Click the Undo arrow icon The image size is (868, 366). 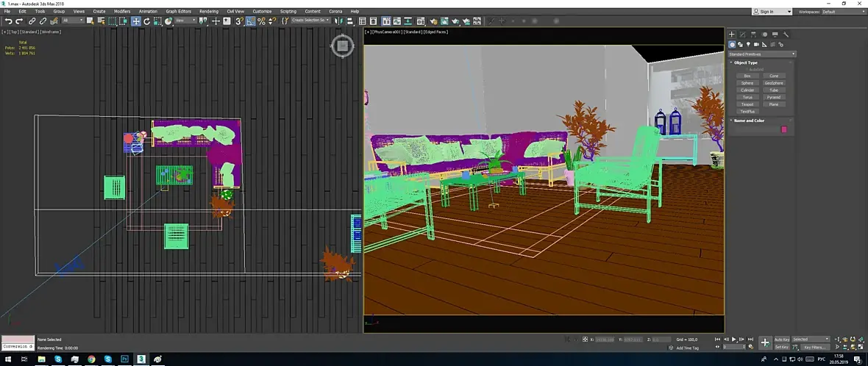click(8, 21)
